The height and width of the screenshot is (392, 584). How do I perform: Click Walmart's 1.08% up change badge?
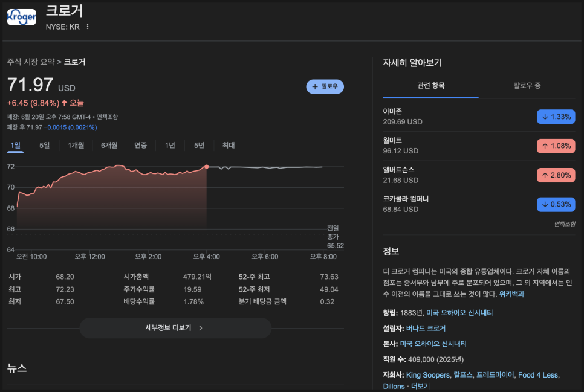point(556,146)
